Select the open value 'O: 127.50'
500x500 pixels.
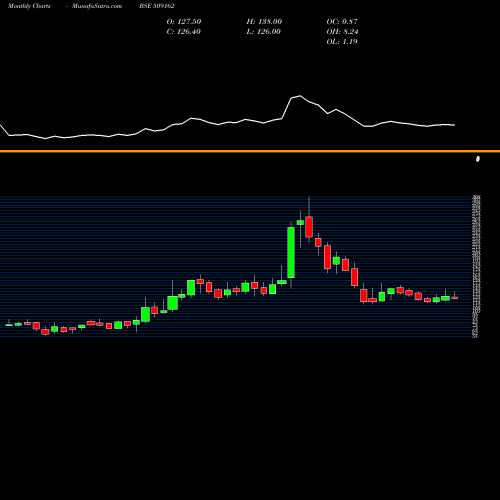click(184, 22)
